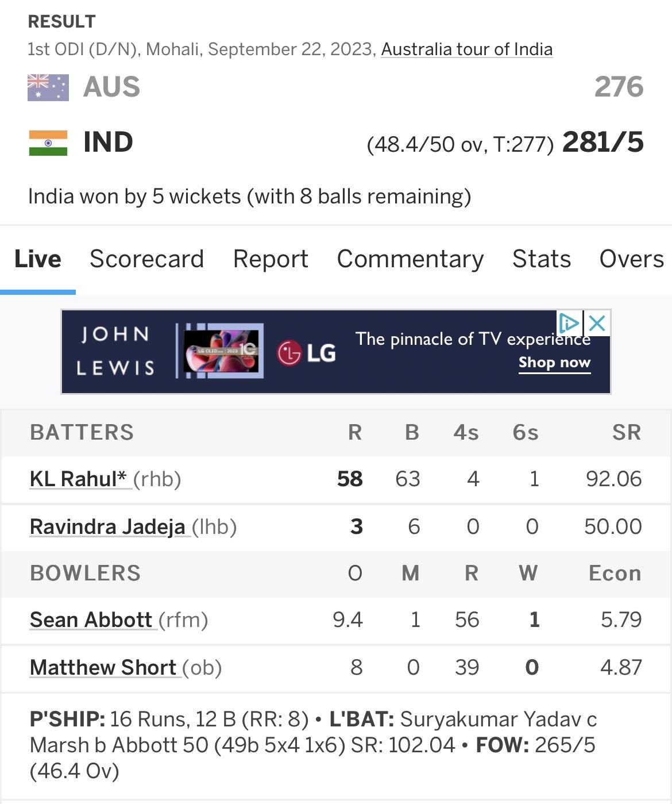
Task: Click the John Lewis logo
Action: pyautogui.click(x=115, y=351)
